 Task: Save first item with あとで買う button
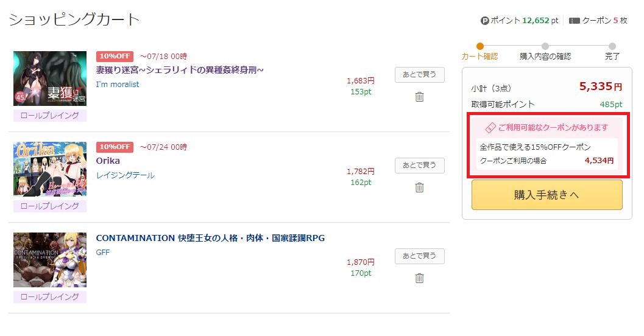pos(419,75)
